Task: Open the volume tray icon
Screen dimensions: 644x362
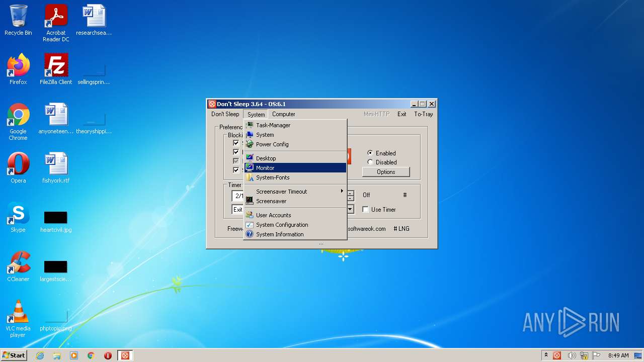Action: [x=572, y=355]
